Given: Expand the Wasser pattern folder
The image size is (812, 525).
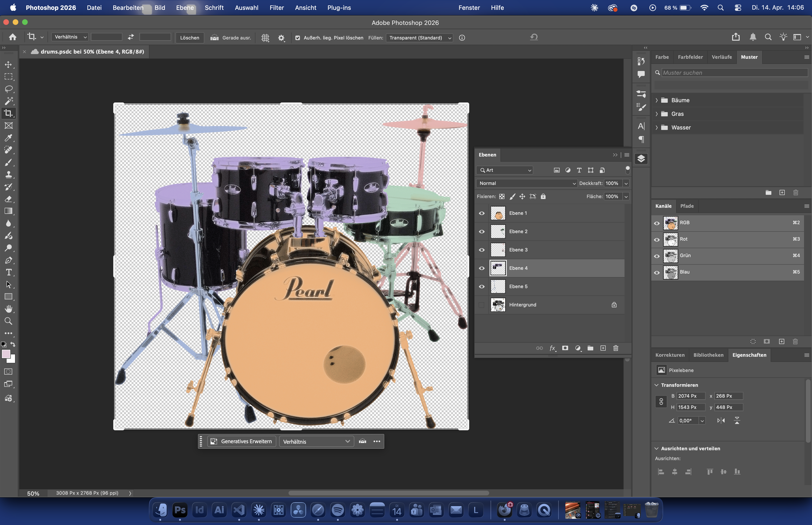Looking at the screenshot, I should (x=657, y=128).
